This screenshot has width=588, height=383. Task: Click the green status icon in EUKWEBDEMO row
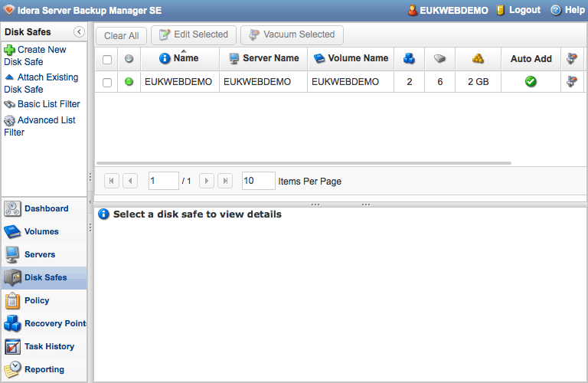tap(129, 82)
